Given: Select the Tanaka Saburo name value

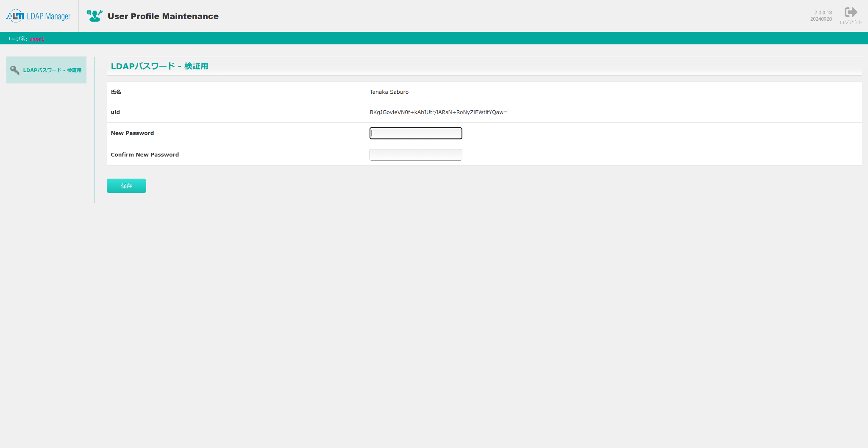Looking at the screenshot, I should (389, 92).
